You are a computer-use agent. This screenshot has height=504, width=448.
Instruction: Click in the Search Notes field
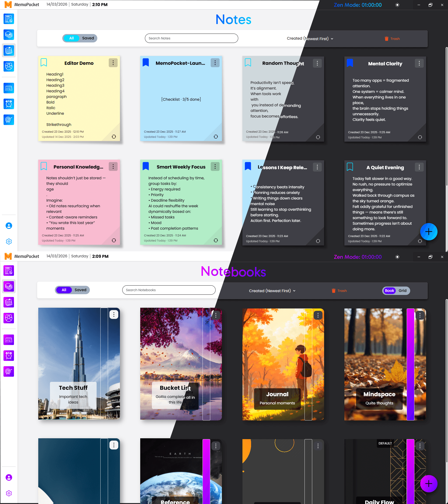(191, 38)
